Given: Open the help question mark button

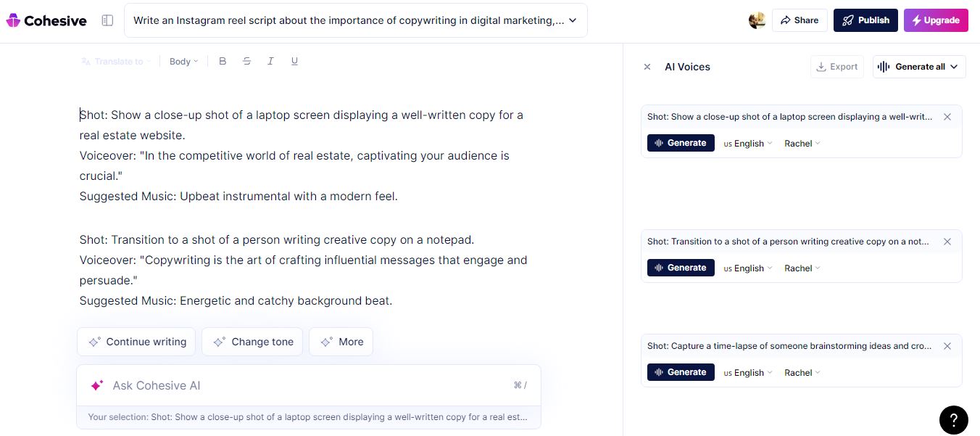Looking at the screenshot, I should (x=953, y=419).
